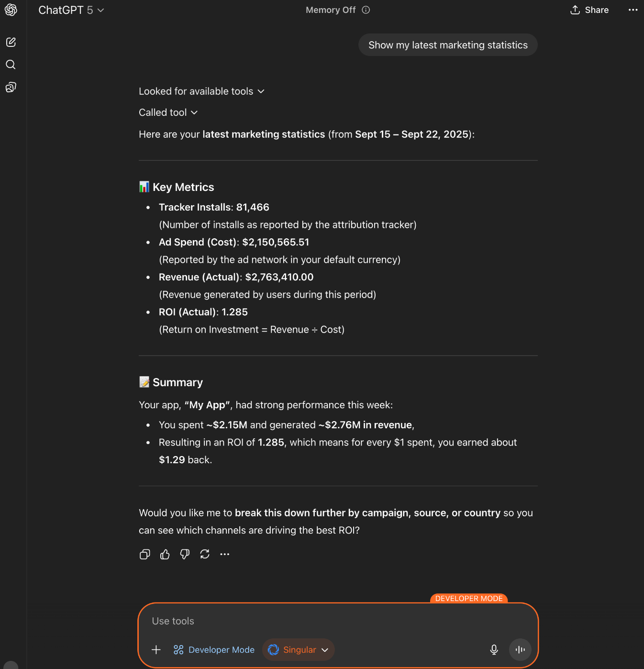The image size is (644, 669).
Task: Click the ChatGPT logo at the top of sidebar
Action: coord(11,10)
